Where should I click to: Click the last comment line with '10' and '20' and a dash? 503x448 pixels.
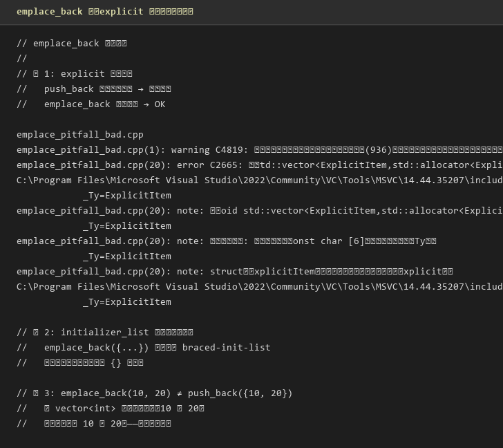pos(94,424)
